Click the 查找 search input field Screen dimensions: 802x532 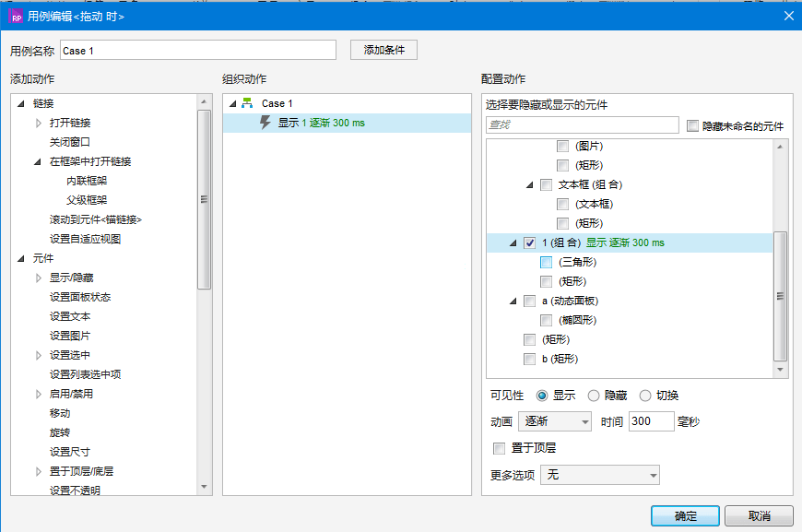click(583, 124)
